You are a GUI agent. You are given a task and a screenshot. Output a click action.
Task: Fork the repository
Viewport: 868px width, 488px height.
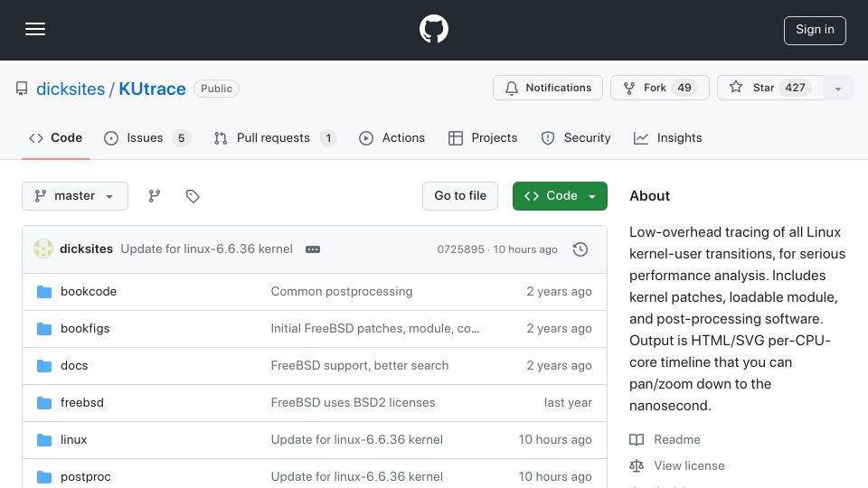coord(659,88)
